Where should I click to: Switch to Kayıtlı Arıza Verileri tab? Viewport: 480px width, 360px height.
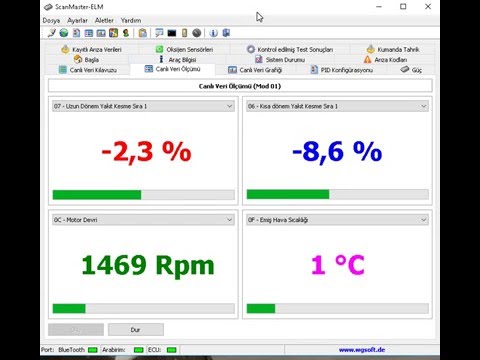[92, 49]
